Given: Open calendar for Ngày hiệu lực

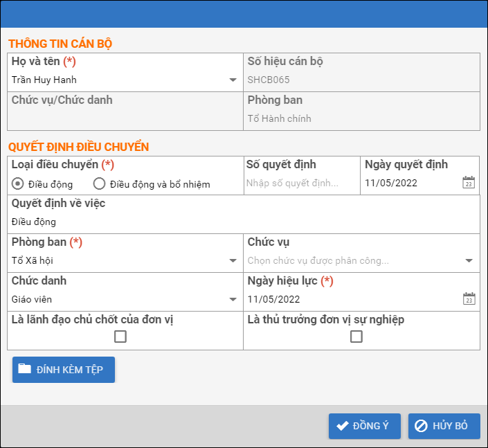Looking at the screenshot, I should point(469,299).
